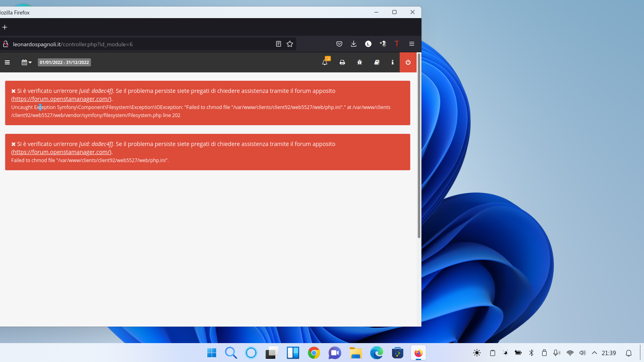Toggle Firefox reader view icon
644x362 pixels.
[278, 44]
